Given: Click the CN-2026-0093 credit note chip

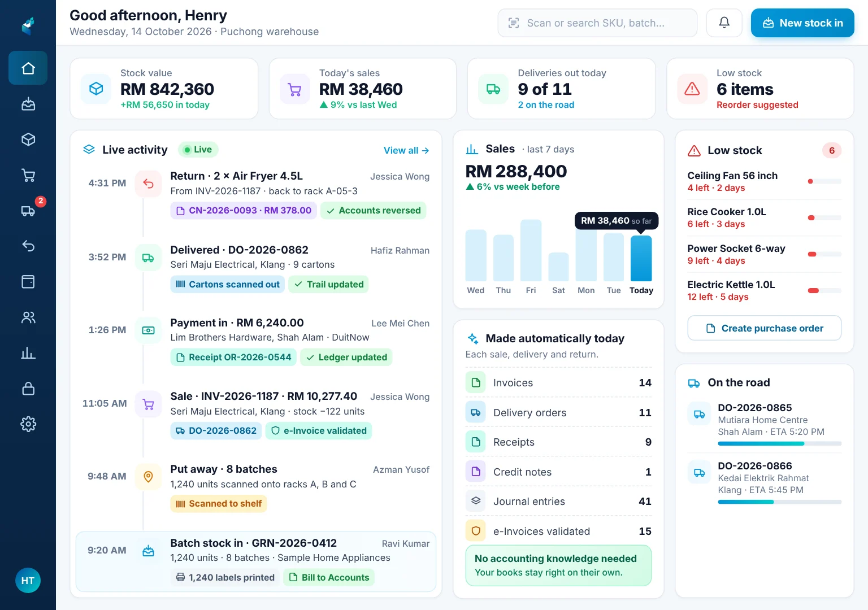Looking at the screenshot, I should click(244, 211).
